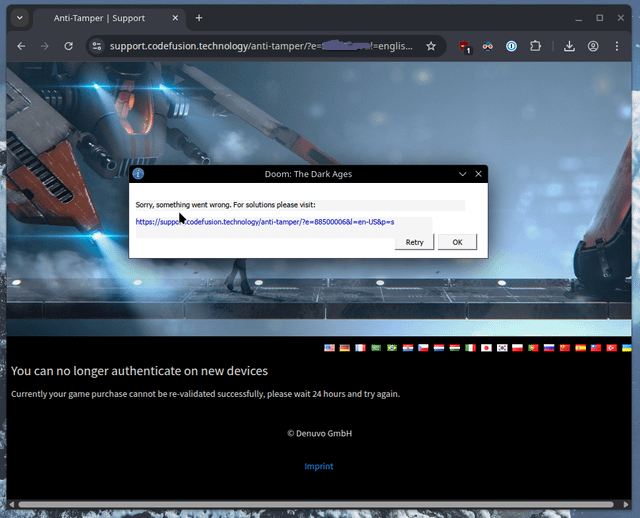
Task: Select the Portuguese flag language
Action: (533, 348)
